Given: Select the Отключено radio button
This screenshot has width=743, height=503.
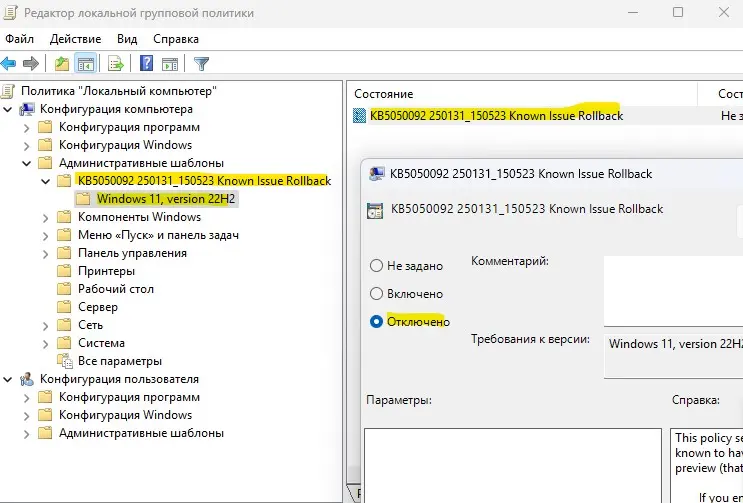Looking at the screenshot, I should point(376,322).
